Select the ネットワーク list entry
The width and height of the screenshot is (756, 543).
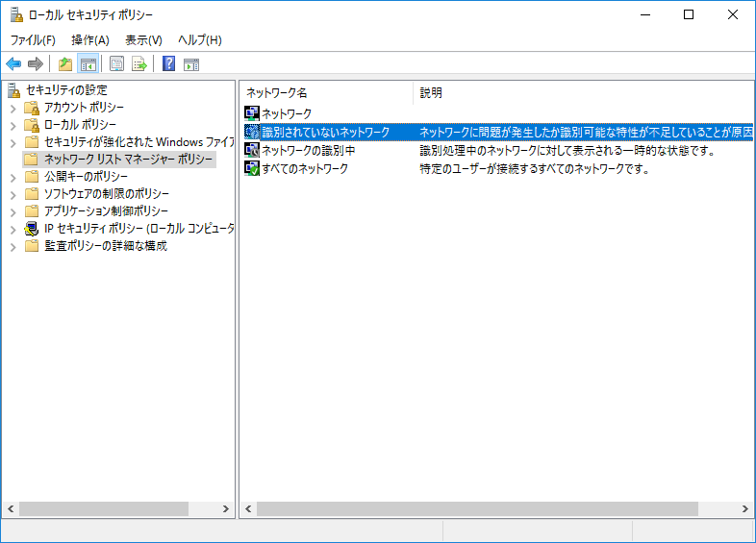287,113
